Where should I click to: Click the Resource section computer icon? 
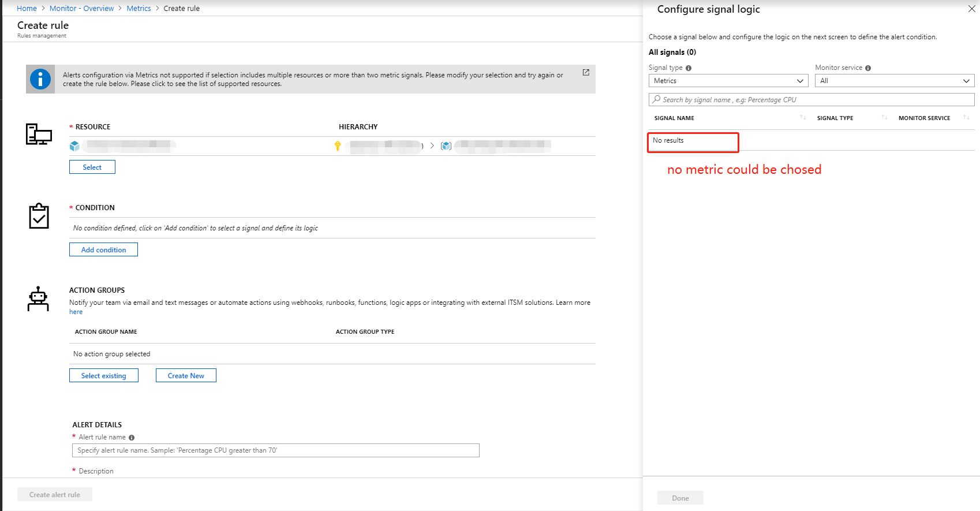pos(39,134)
